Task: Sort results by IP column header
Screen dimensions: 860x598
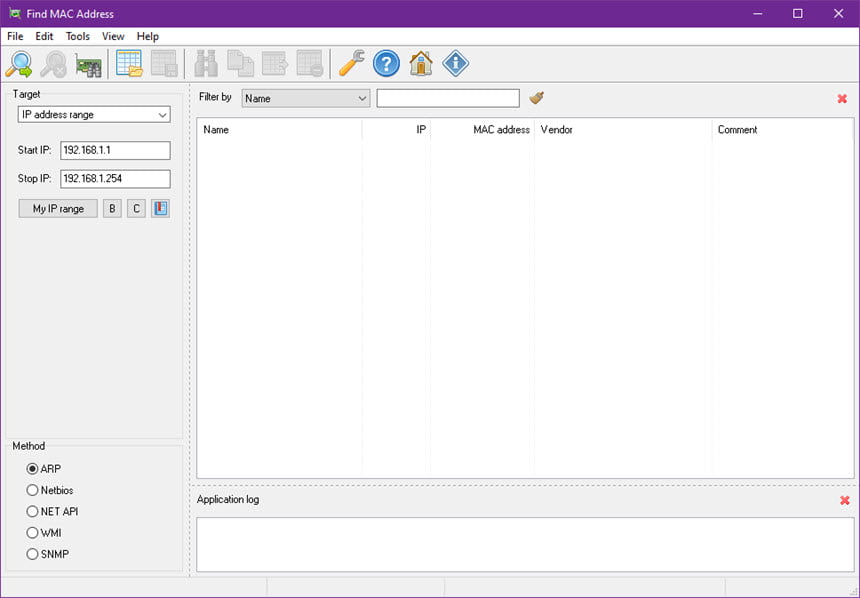Action: pyautogui.click(x=396, y=130)
